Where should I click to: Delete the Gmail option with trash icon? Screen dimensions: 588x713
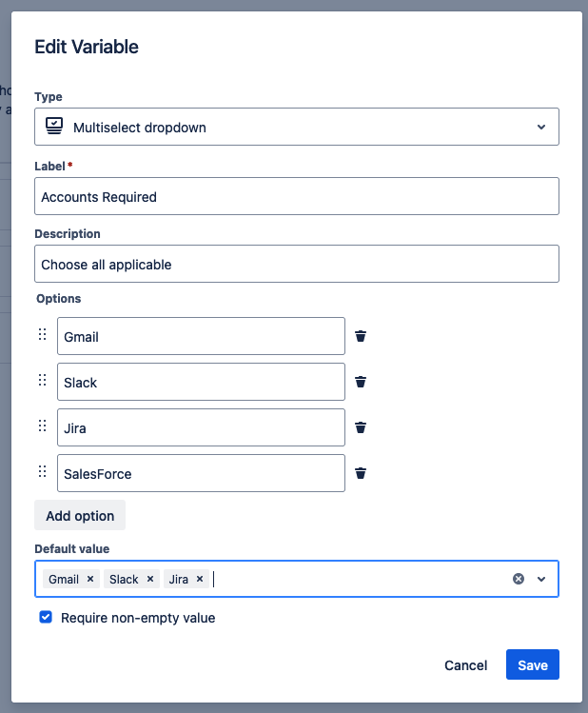pos(361,336)
